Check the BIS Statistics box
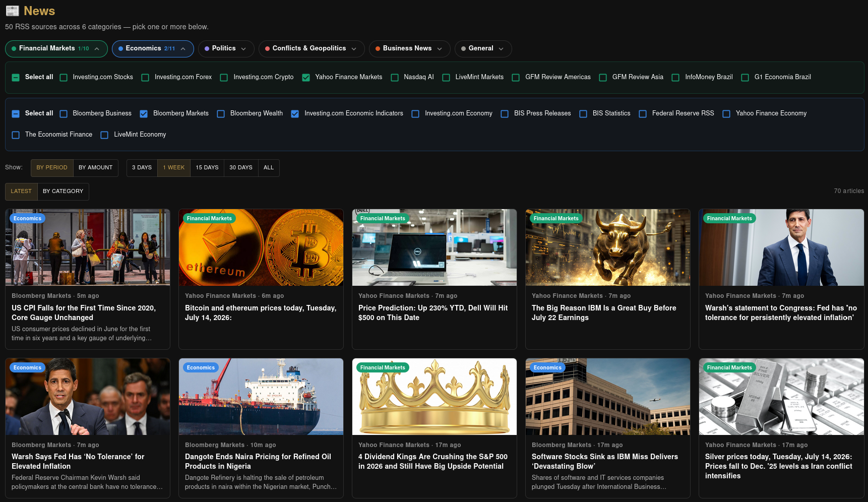The height and width of the screenshot is (502, 868). coord(583,113)
